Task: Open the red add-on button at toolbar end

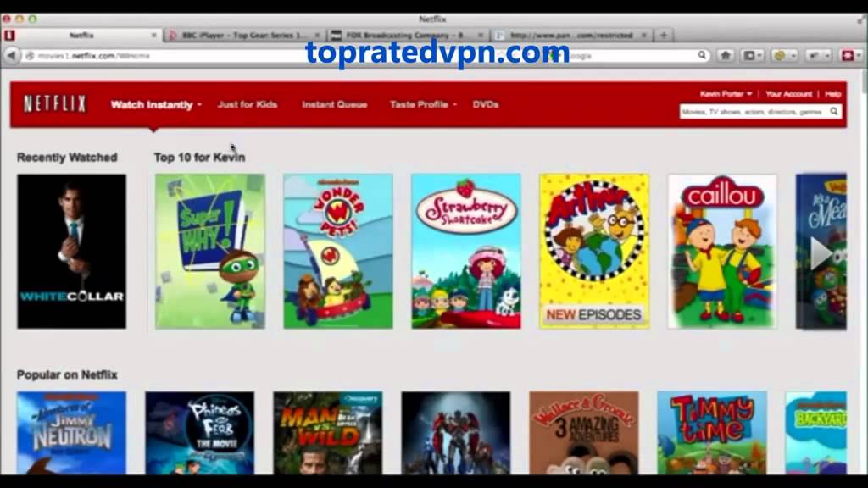Action: point(850,55)
